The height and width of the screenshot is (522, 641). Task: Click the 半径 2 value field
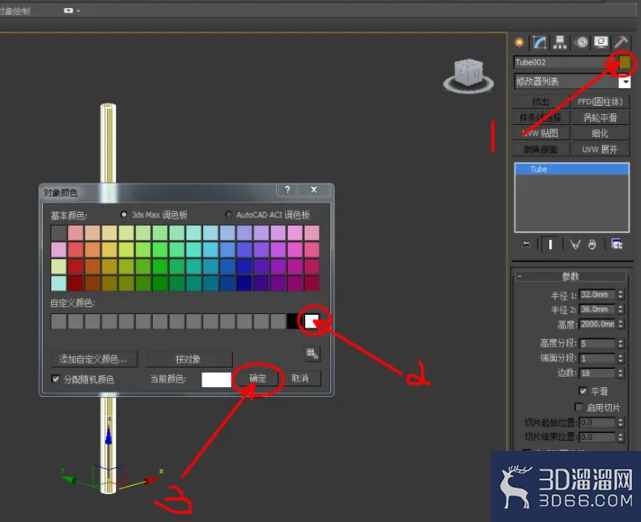click(x=597, y=309)
